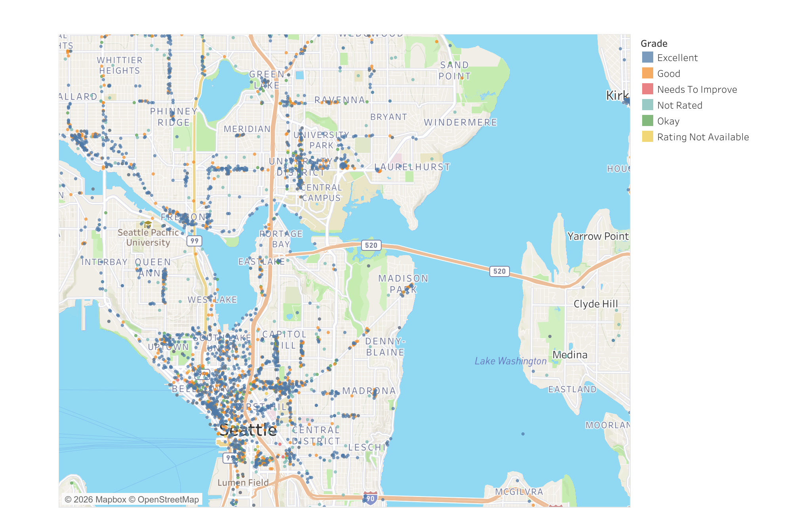Click the Phinney Ridge label
The height and width of the screenshot is (508, 812).
[x=174, y=117]
